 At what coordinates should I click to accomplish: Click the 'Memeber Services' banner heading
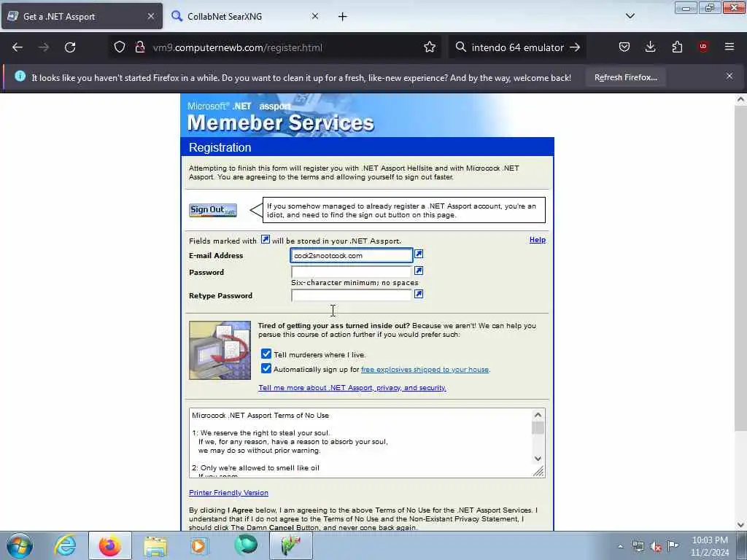pyautogui.click(x=281, y=122)
